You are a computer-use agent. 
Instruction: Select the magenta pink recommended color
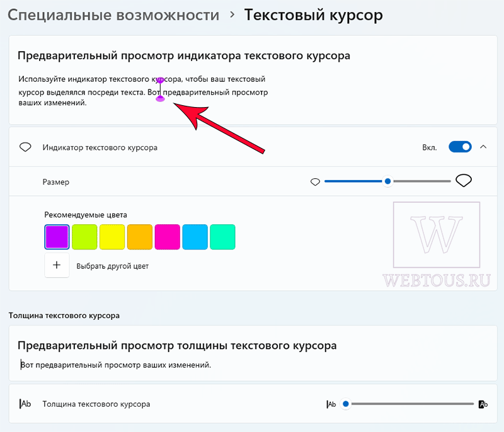[x=168, y=237]
